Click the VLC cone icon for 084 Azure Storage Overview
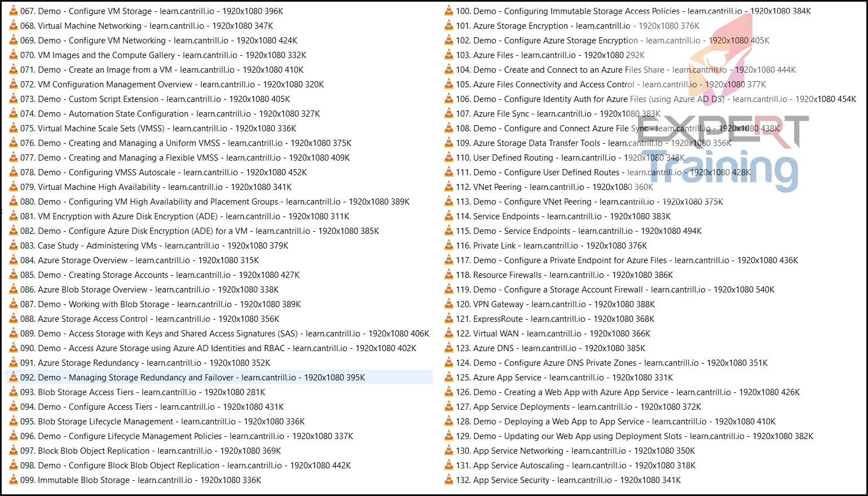Viewport: 868px width, 496px height. 14,260
